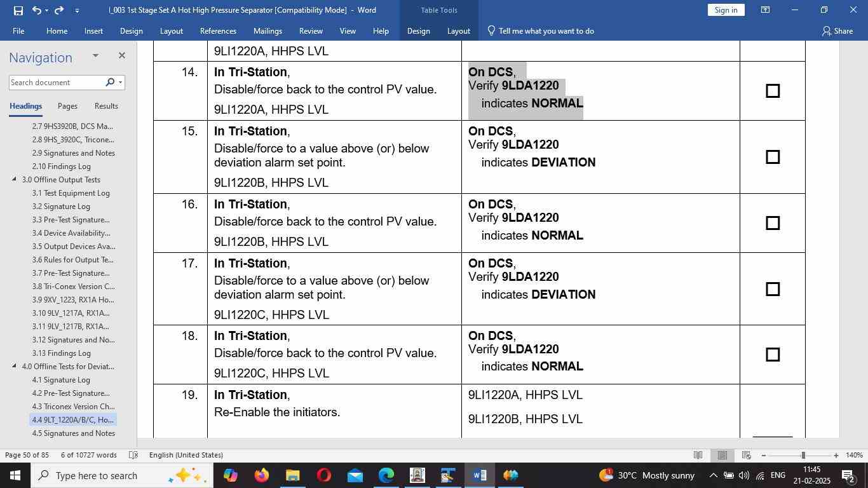Switch to Results in the Navigation pane
This screenshot has height=488, width=868.
106,106
